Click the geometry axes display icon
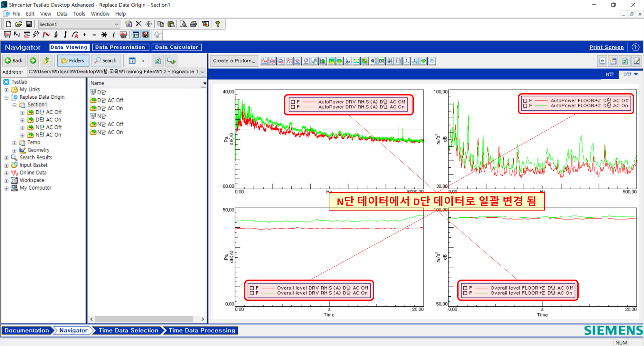644x346 pixels. 407,61
